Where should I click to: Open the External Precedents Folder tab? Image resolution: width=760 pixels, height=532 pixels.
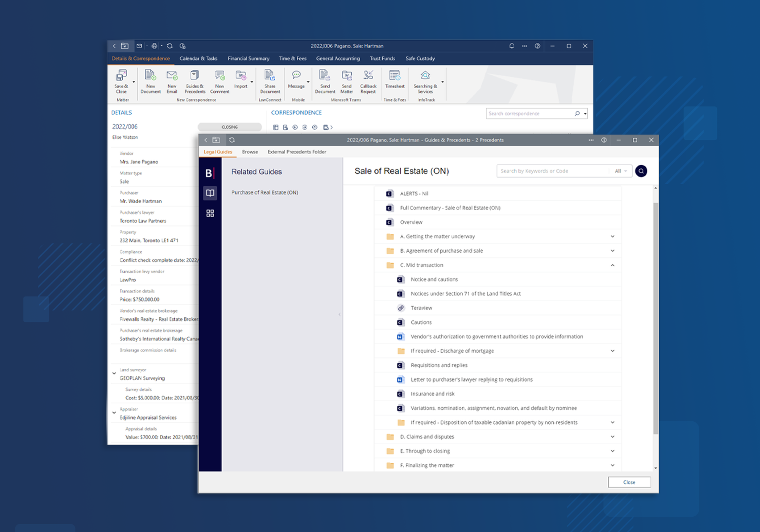coord(297,152)
